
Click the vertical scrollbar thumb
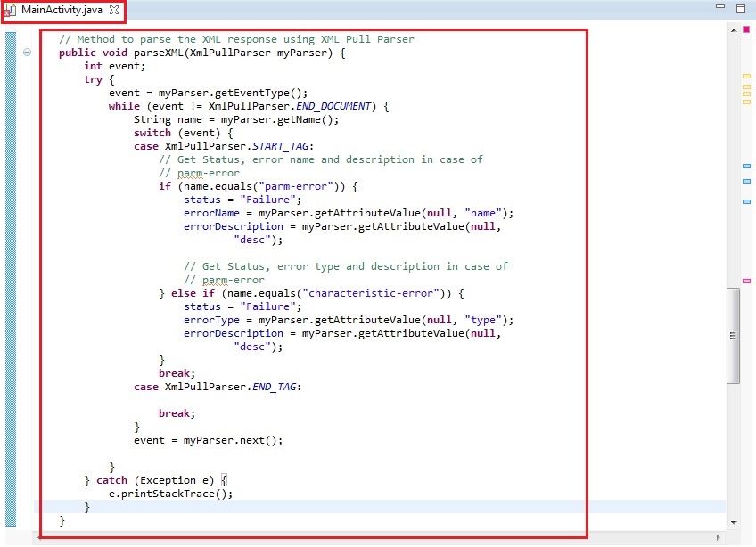pos(734,334)
